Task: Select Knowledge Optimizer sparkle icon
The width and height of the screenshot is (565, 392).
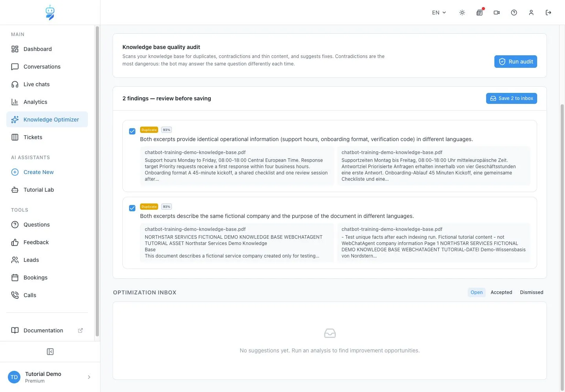Action: pyautogui.click(x=15, y=120)
